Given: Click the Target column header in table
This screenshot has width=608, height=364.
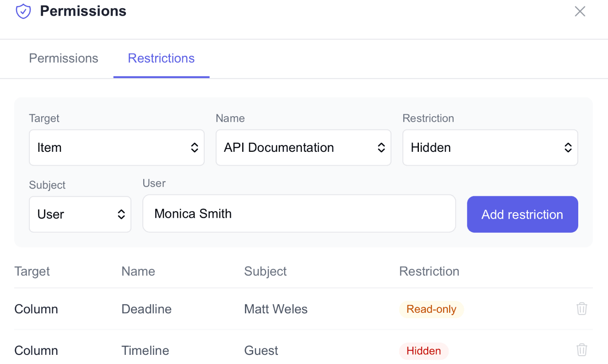Looking at the screenshot, I should (x=32, y=271).
